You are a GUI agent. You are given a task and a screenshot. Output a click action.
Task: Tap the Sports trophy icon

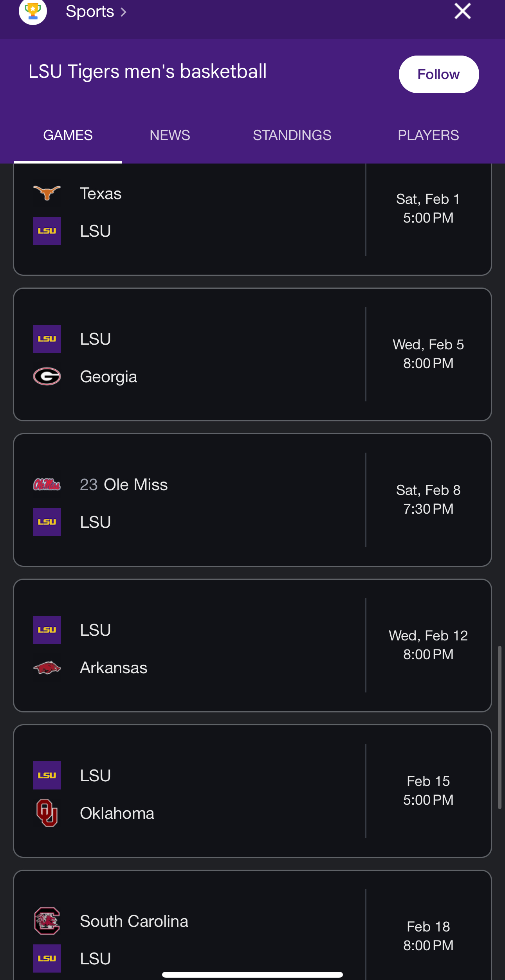point(33,11)
